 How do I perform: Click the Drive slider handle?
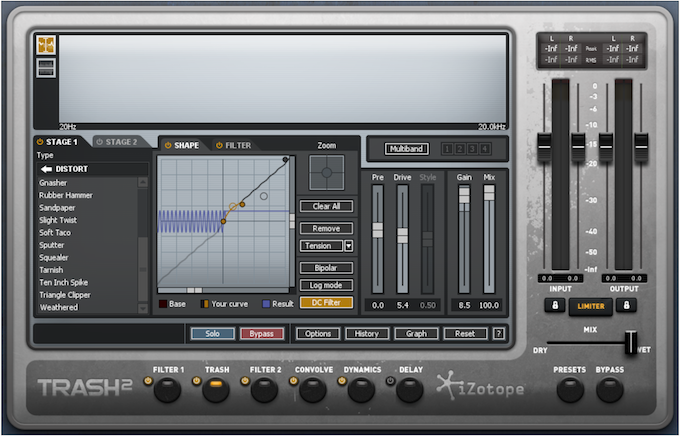tap(402, 236)
